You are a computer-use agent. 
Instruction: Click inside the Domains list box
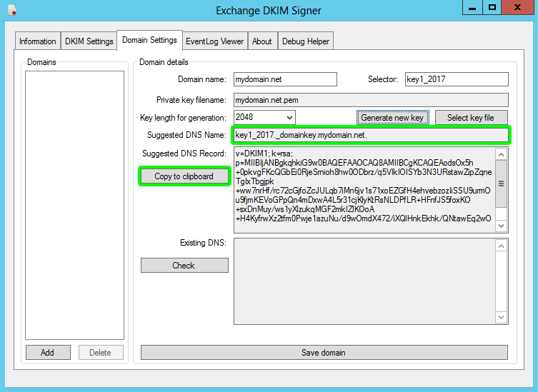coord(74,205)
